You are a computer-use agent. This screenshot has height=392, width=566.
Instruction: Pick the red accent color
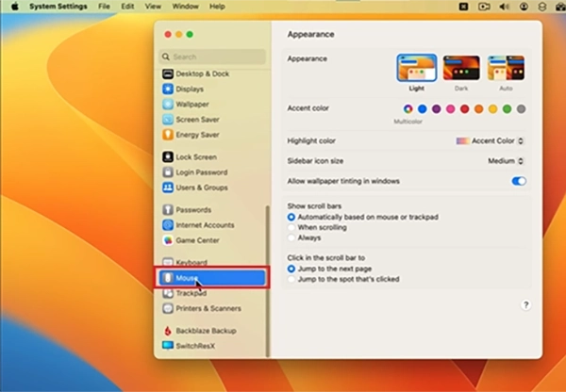point(464,109)
